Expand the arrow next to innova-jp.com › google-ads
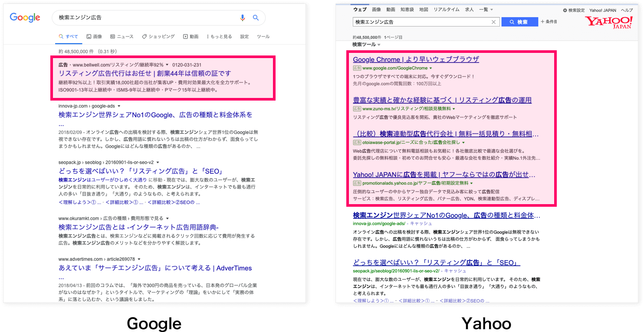Image resolution: width=644 pixels, height=332 pixels. 119,106
